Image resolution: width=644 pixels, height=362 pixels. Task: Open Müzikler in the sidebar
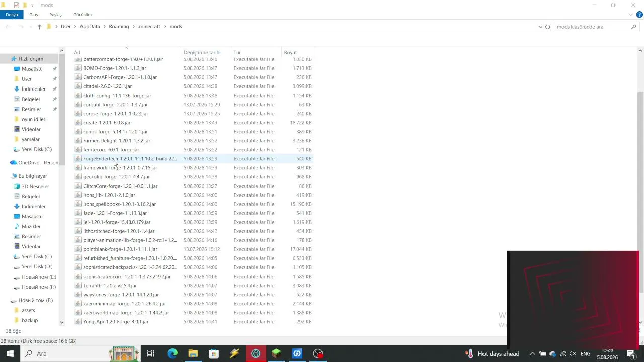[31, 227]
